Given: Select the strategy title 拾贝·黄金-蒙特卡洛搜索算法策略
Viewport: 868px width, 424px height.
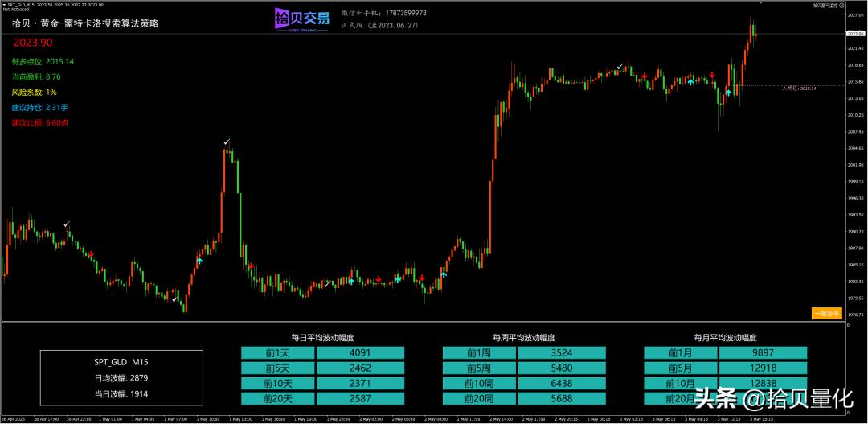Looking at the screenshot, I should (x=86, y=24).
